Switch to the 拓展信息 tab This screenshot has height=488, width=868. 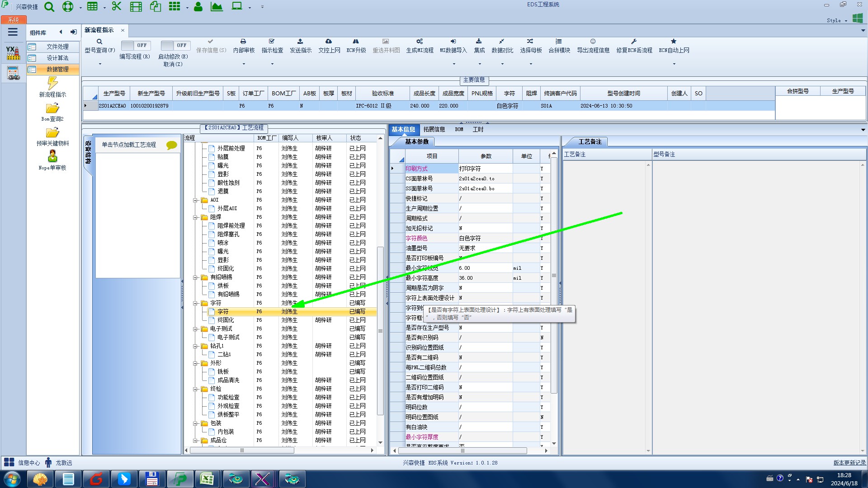point(434,130)
